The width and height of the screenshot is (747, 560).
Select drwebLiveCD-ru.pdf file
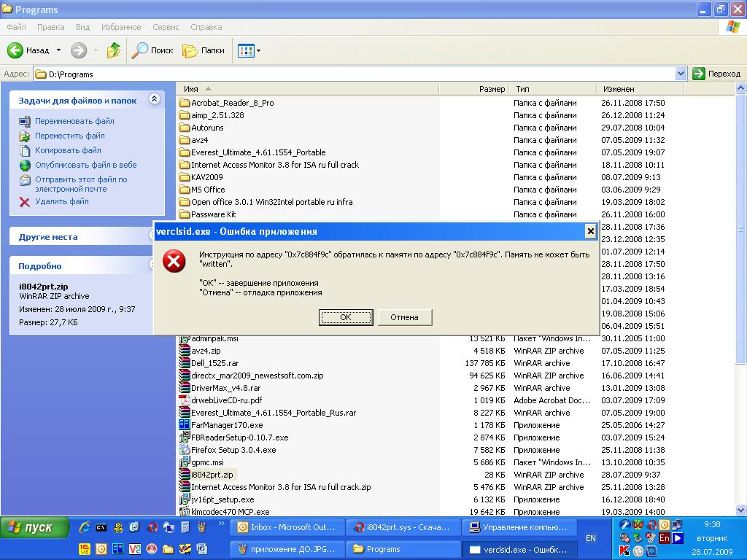[226, 400]
